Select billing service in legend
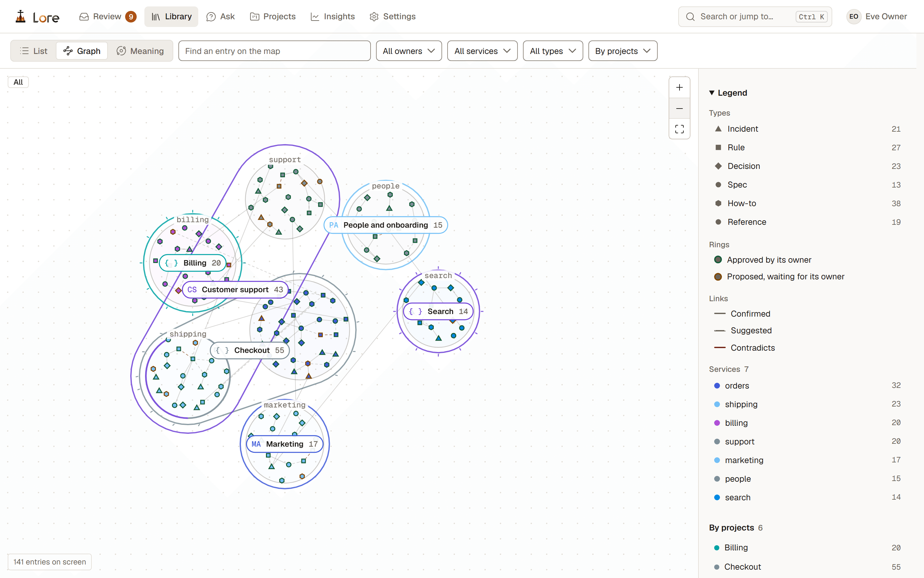924x578 pixels. click(807, 423)
